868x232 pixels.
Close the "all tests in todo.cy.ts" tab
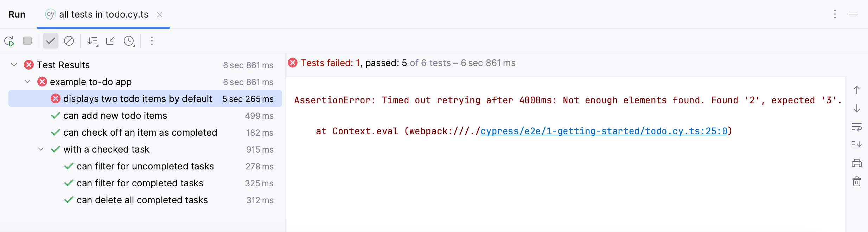tap(160, 14)
